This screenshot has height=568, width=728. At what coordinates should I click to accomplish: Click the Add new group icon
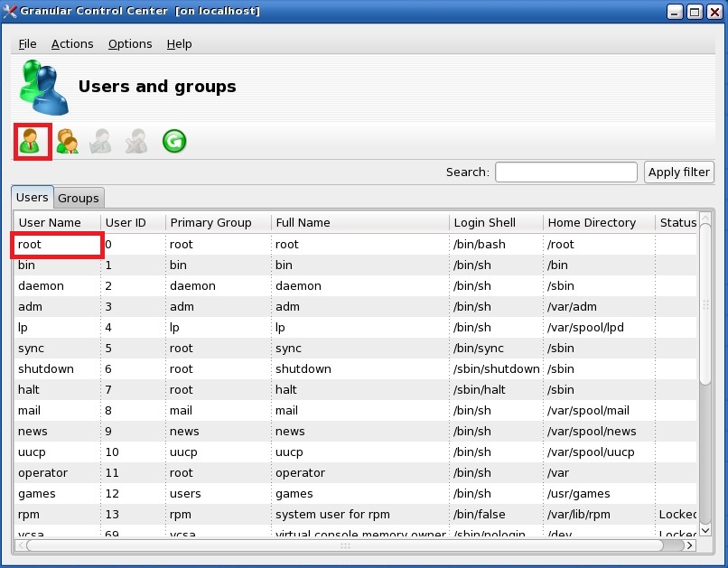click(67, 141)
